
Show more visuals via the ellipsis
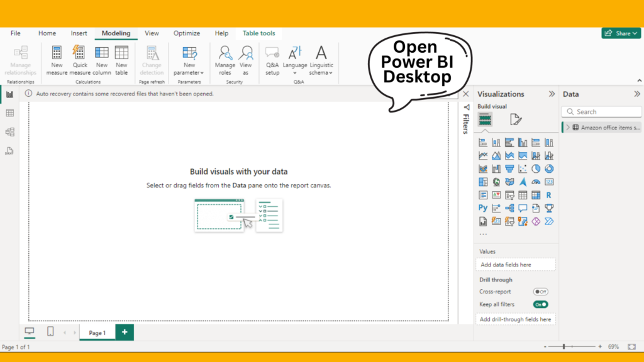click(x=483, y=234)
